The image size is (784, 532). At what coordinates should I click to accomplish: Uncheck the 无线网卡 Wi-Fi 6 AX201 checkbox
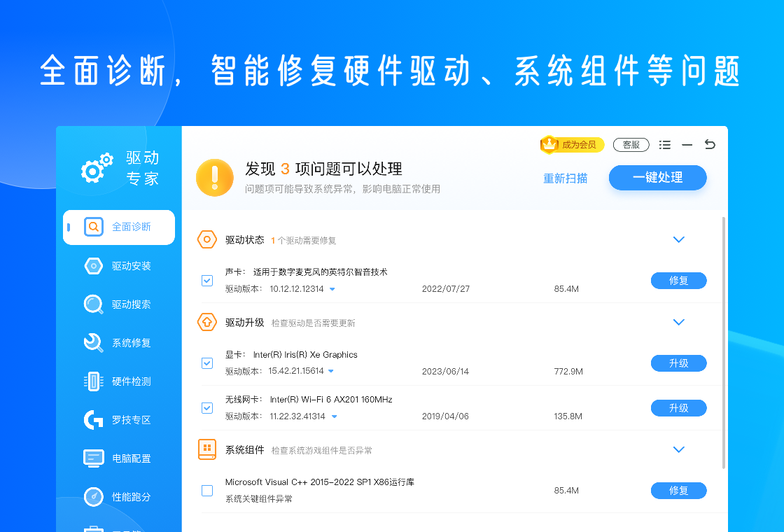pos(207,408)
